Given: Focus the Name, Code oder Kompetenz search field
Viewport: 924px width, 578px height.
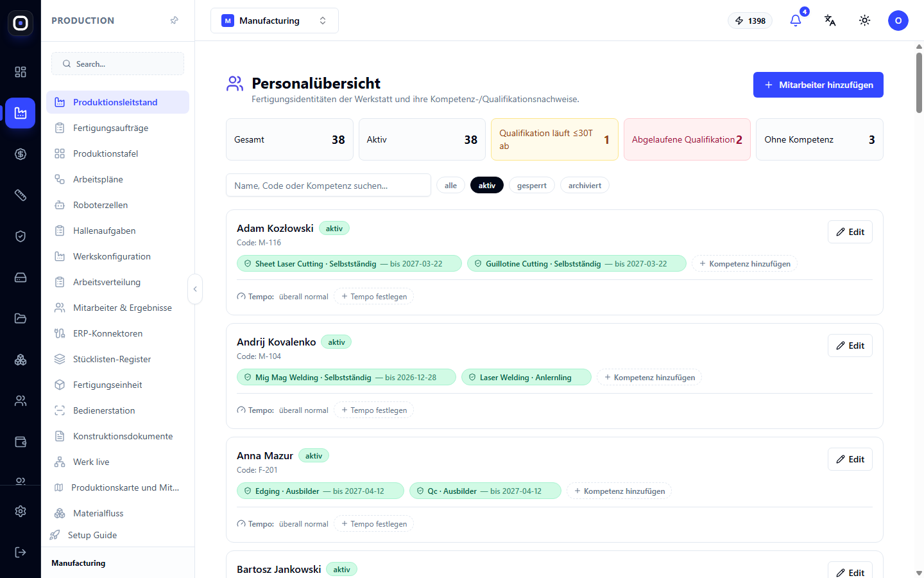Looking at the screenshot, I should point(329,186).
